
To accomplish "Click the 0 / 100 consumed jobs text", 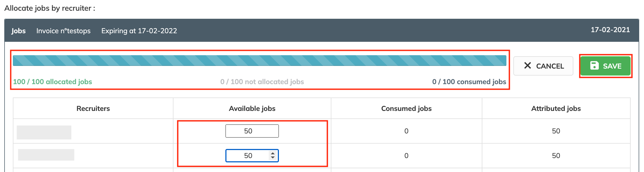I will click(469, 82).
